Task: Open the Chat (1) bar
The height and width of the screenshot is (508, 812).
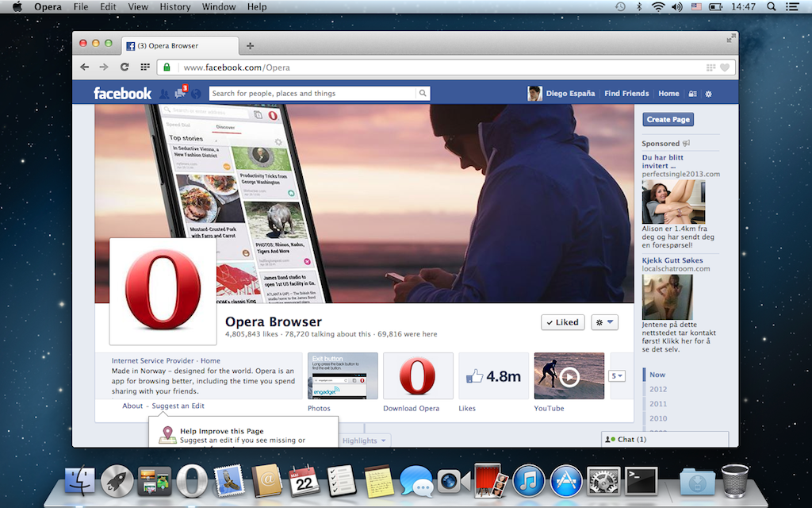Action: 665,439
